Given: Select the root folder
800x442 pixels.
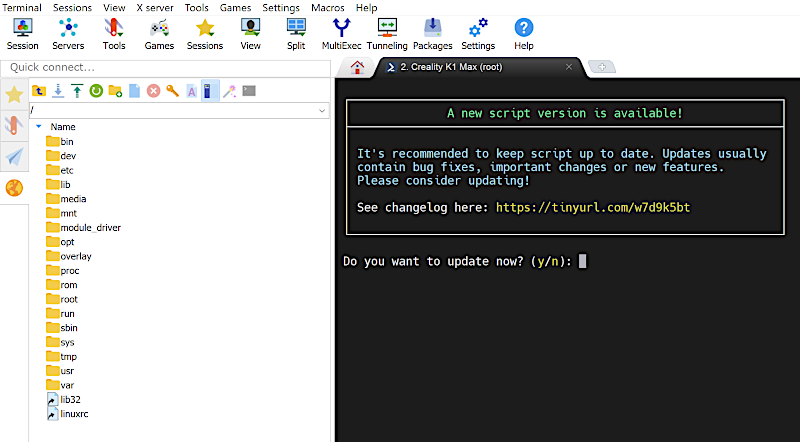Looking at the screenshot, I should (62, 299).
